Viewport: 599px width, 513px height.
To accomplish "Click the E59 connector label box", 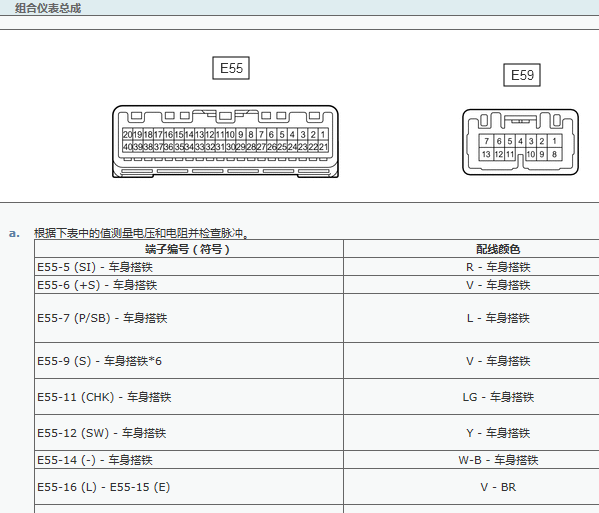I will pos(522,75).
